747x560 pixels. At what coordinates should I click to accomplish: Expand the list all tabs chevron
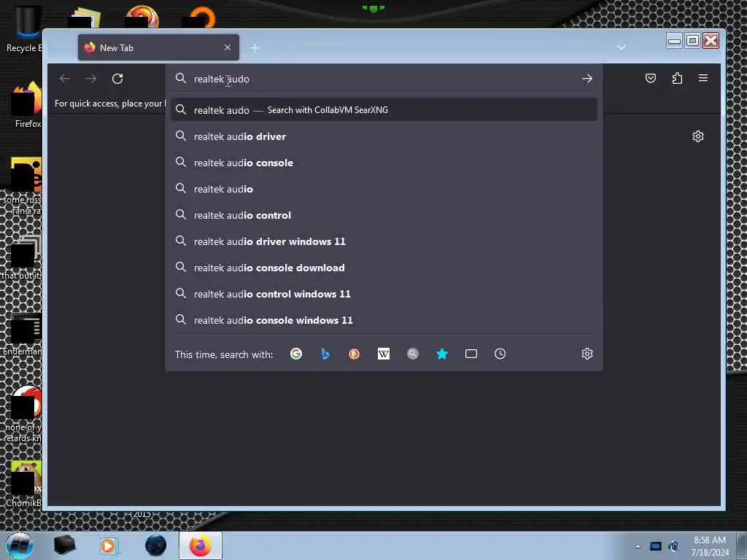click(622, 47)
